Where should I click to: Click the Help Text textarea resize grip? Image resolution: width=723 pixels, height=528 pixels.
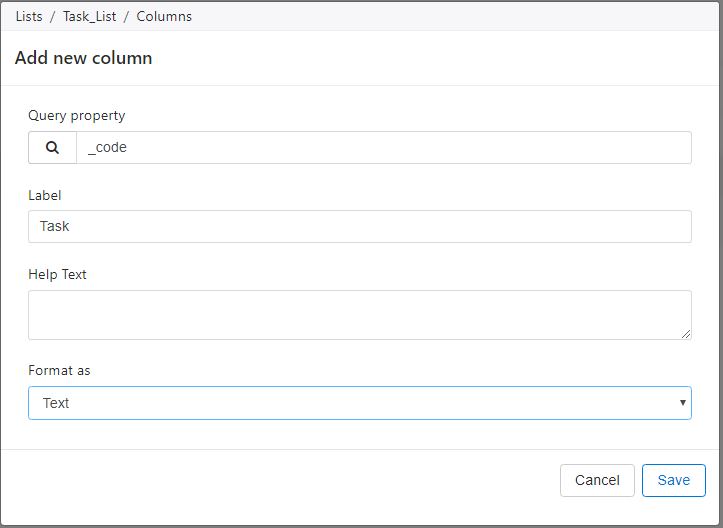pyautogui.click(x=686, y=334)
